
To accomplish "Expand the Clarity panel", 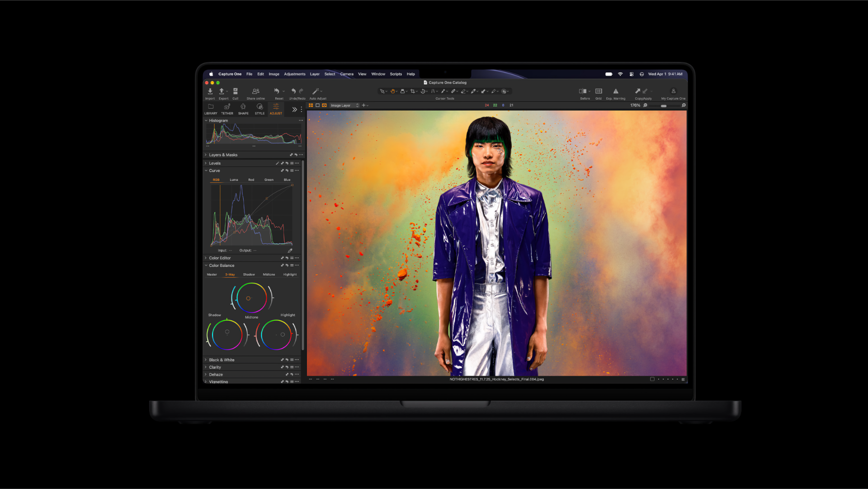I will (x=206, y=367).
